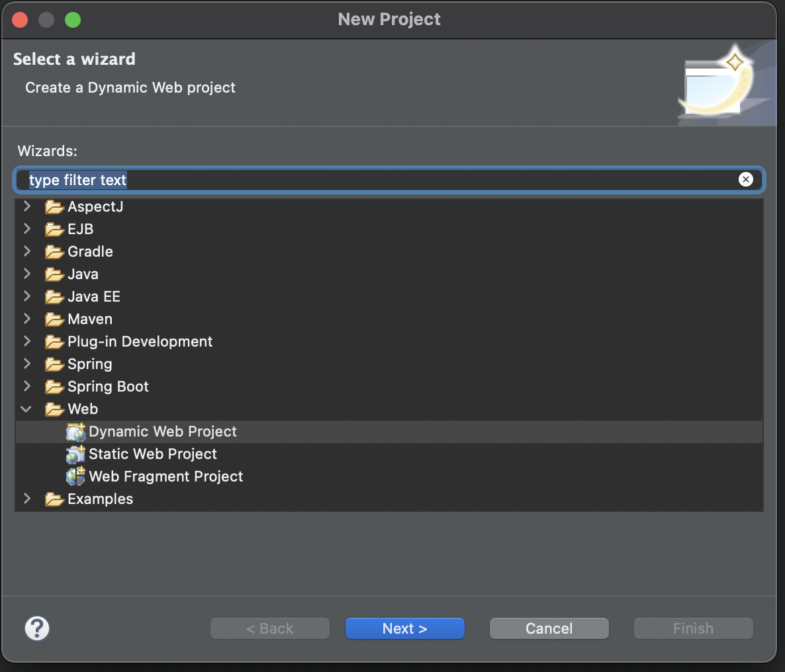Click the Maven folder icon
The width and height of the screenshot is (785, 672).
point(54,319)
